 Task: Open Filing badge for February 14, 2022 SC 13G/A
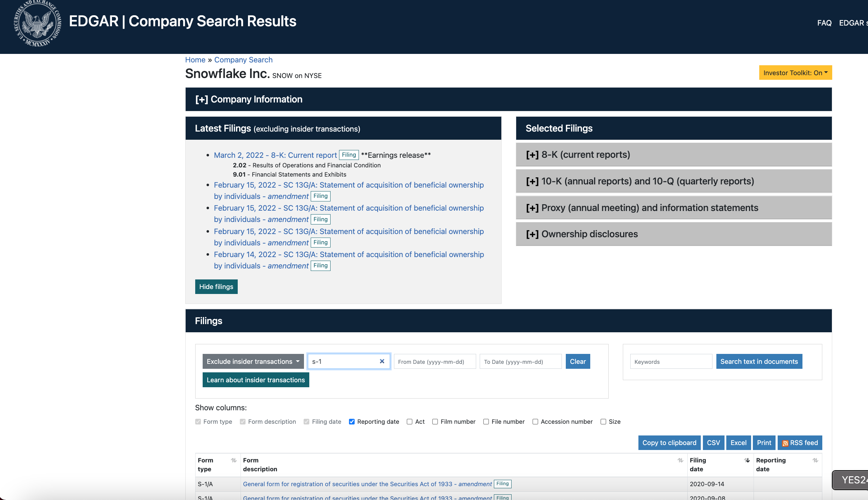point(320,266)
